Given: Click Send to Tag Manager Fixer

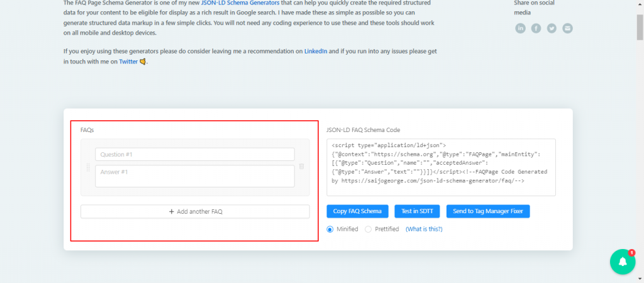Looking at the screenshot, I should click(488, 211).
